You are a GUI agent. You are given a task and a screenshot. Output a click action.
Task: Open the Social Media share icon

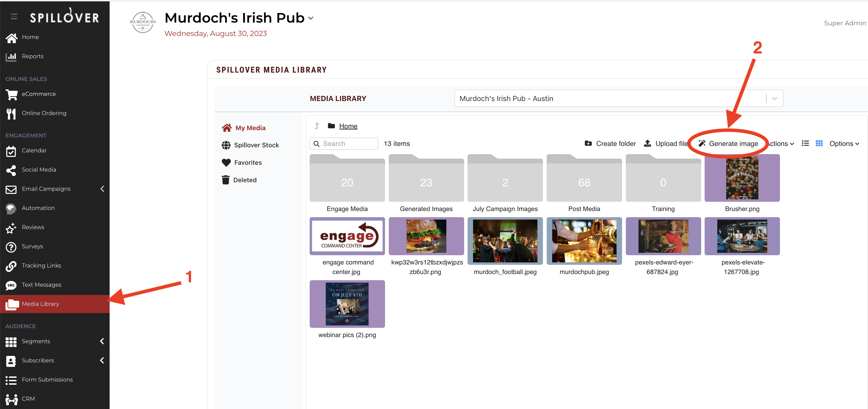(11, 170)
